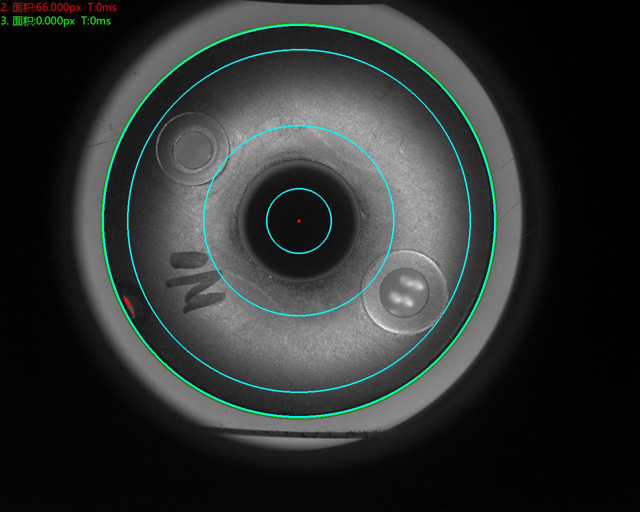Select the lower-right circular feature with bright spots

click(406, 292)
